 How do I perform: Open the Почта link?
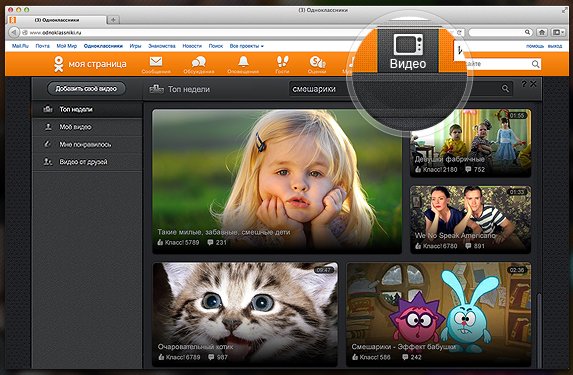coord(42,46)
